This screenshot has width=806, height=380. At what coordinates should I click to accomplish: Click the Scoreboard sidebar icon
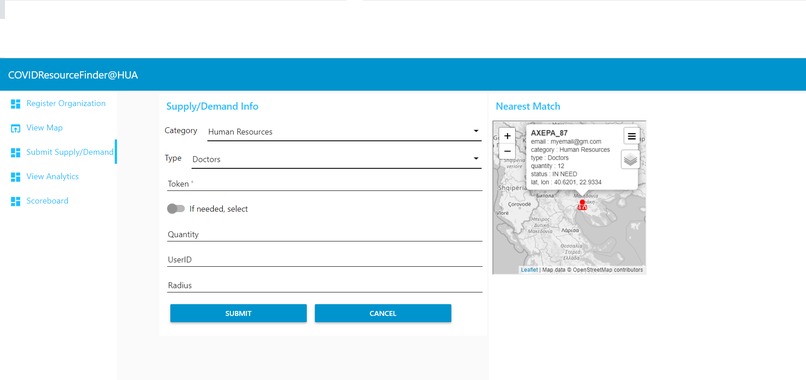pos(15,201)
